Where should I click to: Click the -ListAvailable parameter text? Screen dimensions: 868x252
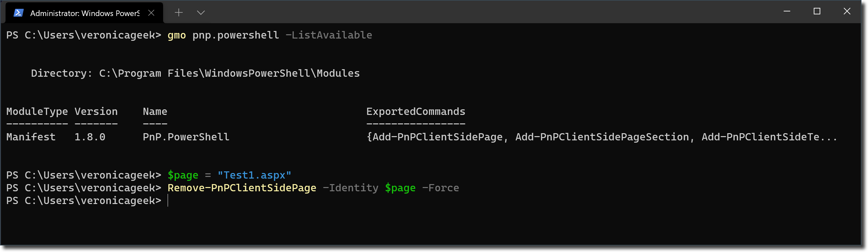(x=328, y=35)
